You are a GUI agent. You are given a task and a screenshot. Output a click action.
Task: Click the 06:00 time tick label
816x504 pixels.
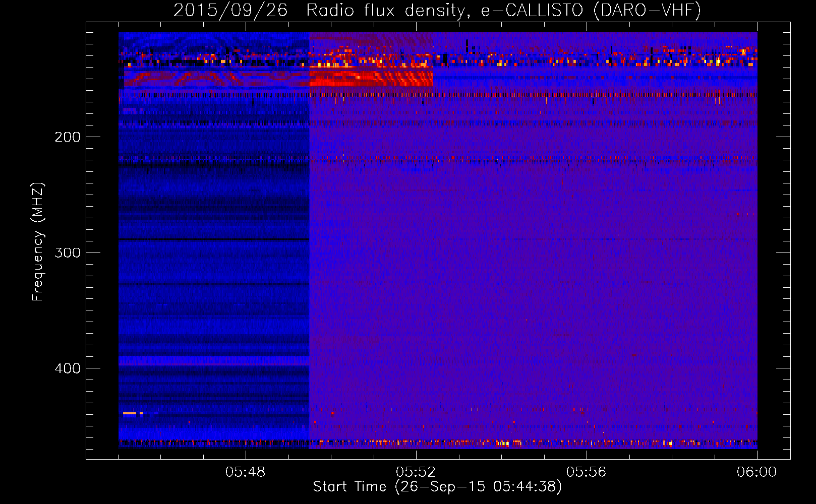[757, 472]
